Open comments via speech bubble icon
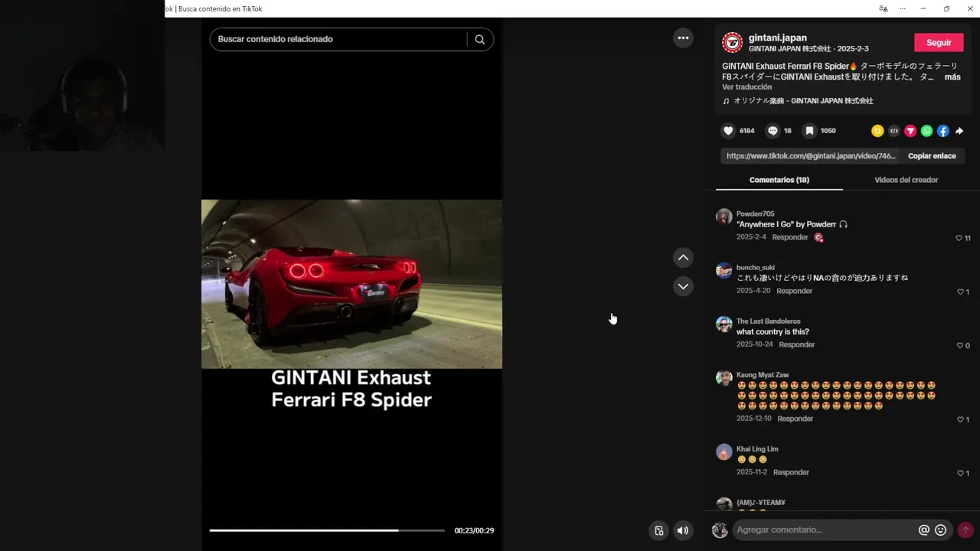The image size is (980, 551). (773, 131)
